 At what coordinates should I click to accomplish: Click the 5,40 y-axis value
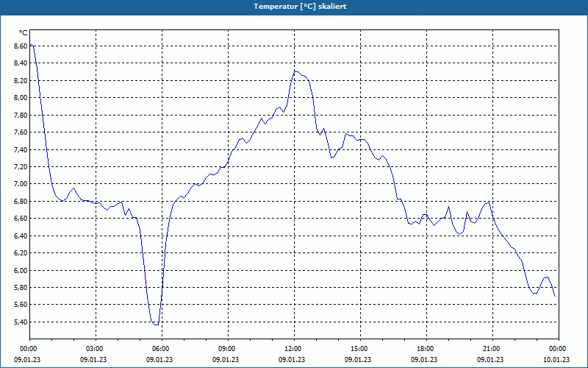tap(21, 322)
